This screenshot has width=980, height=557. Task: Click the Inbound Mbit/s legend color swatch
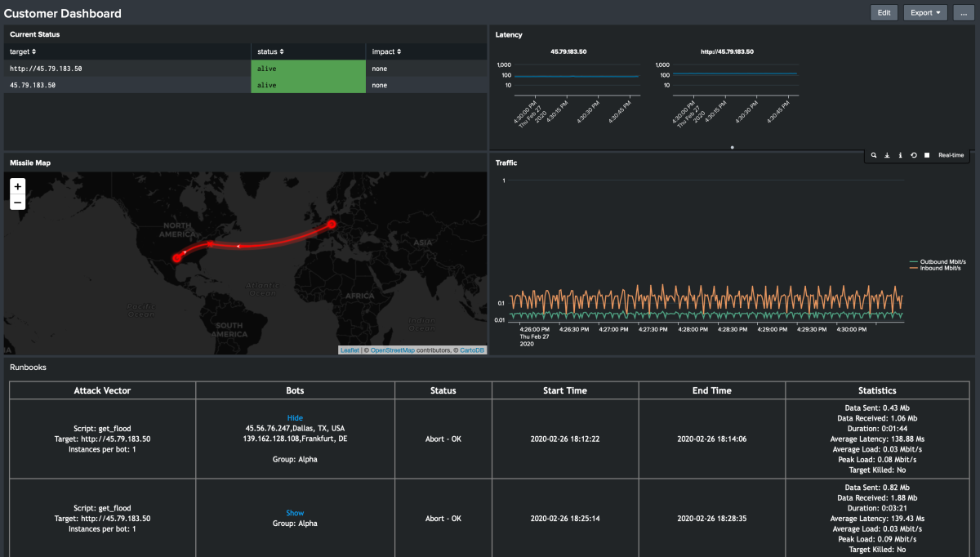(x=915, y=268)
